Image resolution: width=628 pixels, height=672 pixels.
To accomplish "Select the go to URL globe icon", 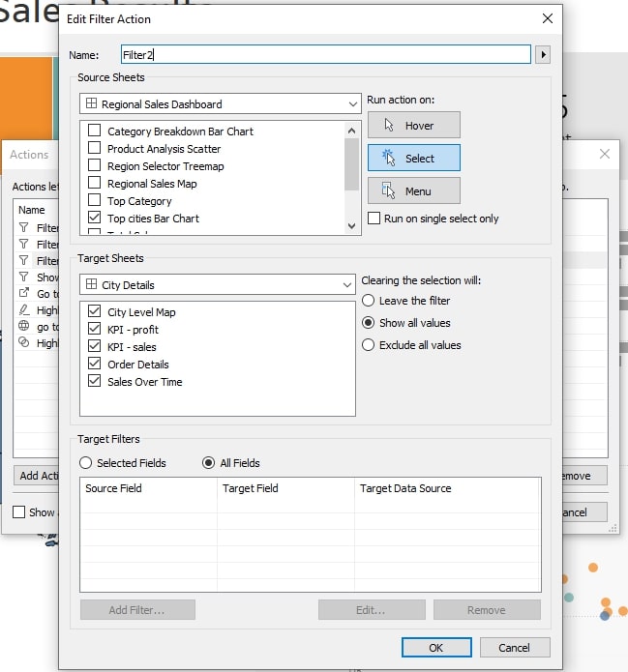I will tap(24, 326).
